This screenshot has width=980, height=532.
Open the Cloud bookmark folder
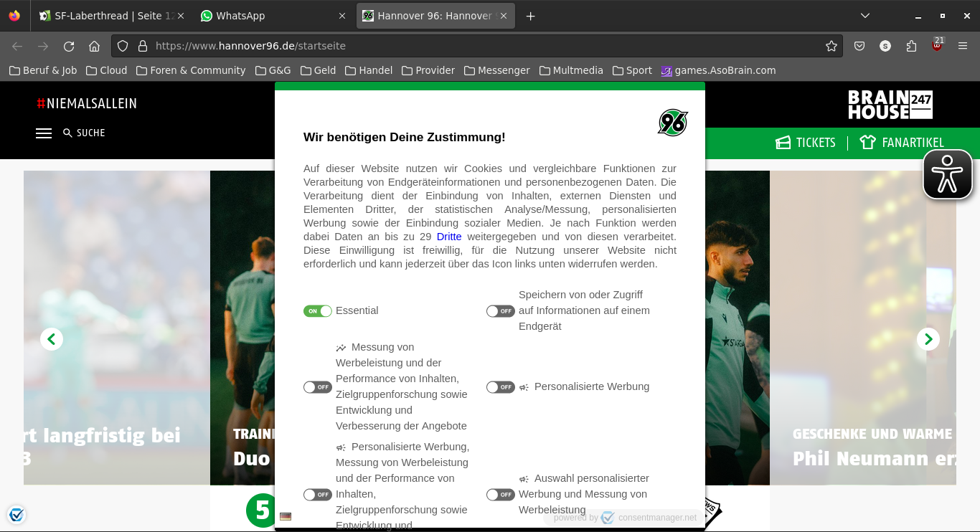point(106,70)
